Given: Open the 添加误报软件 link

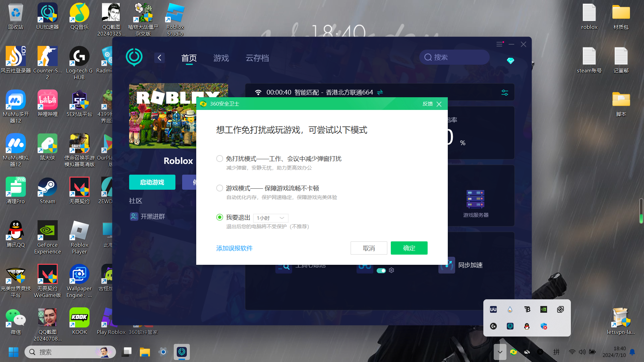Looking at the screenshot, I should 234,248.
